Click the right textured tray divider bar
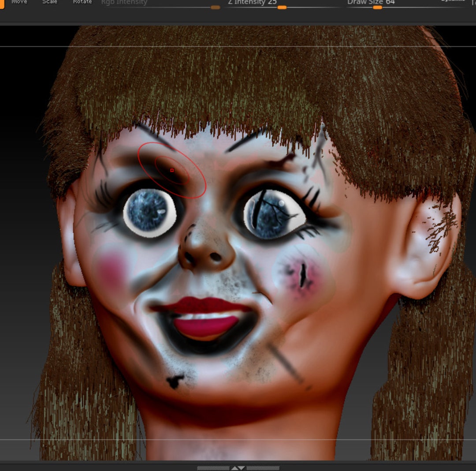This screenshot has height=471, width=476. [264, 468]
